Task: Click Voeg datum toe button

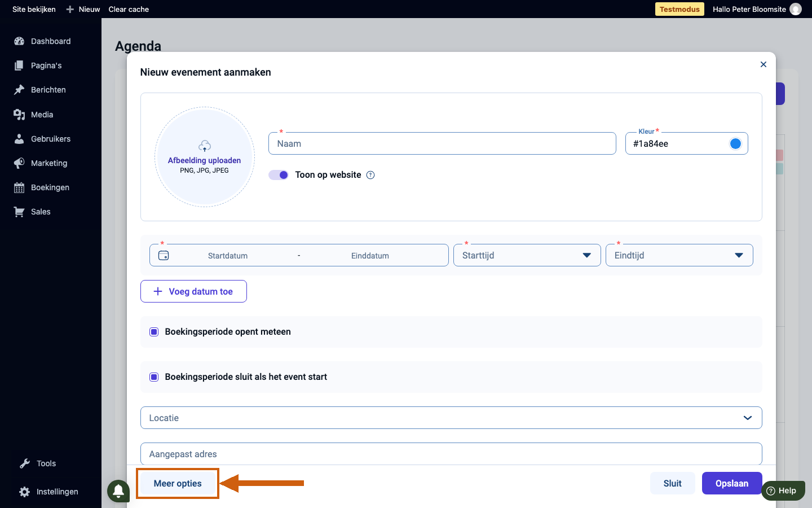Action: 193,291
